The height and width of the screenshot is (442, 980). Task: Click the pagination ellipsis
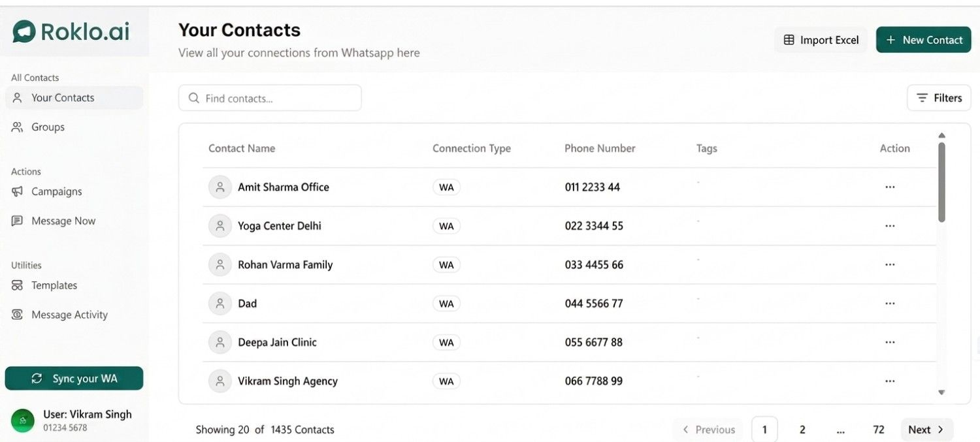point(841,431)
